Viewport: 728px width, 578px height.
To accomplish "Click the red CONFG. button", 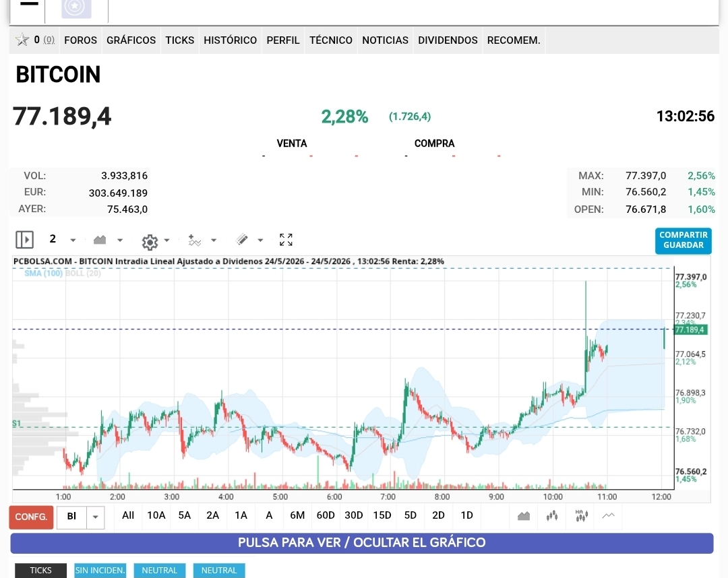I will click(x=31, y=517).
